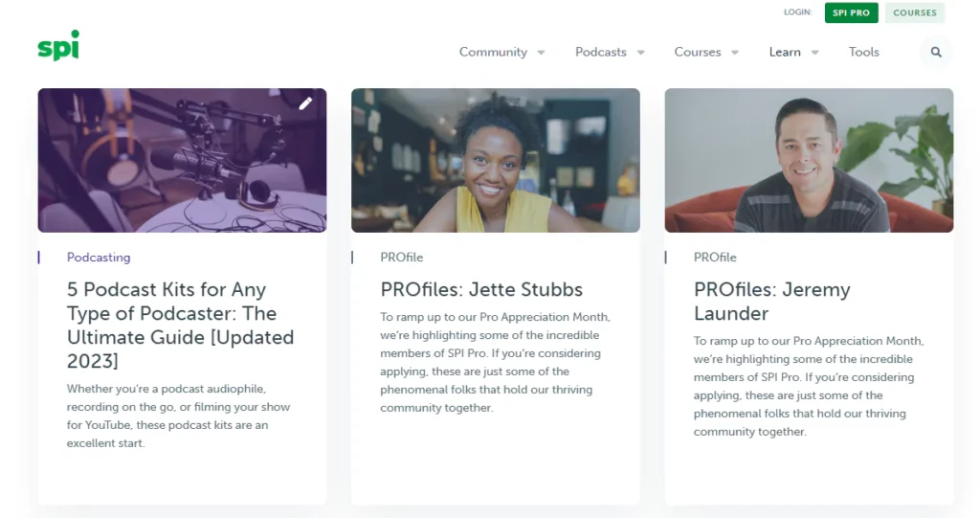Go to the Tools menu item
Screen dimensions: 980x518
(x=864, y=52)
